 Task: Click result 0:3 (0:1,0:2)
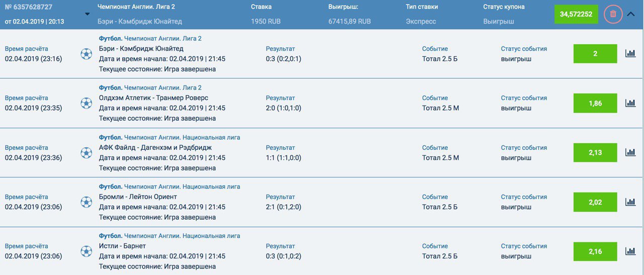coord(284,256)
